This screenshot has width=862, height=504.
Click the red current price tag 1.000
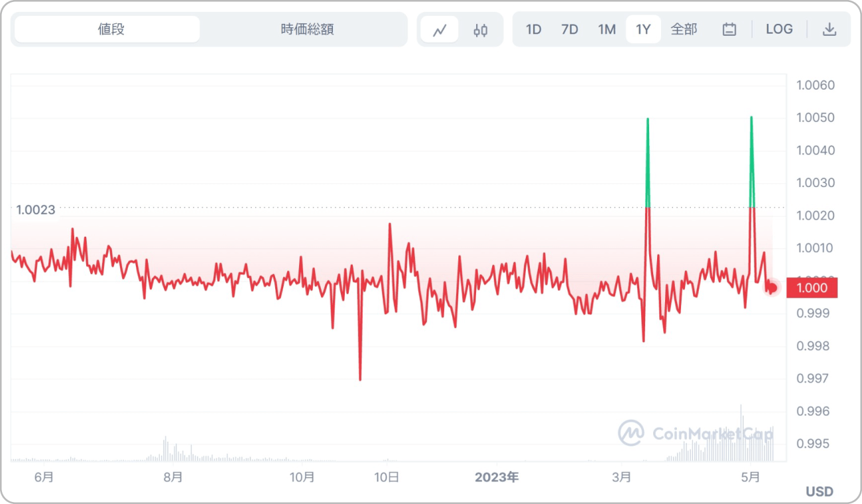(812, 288)
